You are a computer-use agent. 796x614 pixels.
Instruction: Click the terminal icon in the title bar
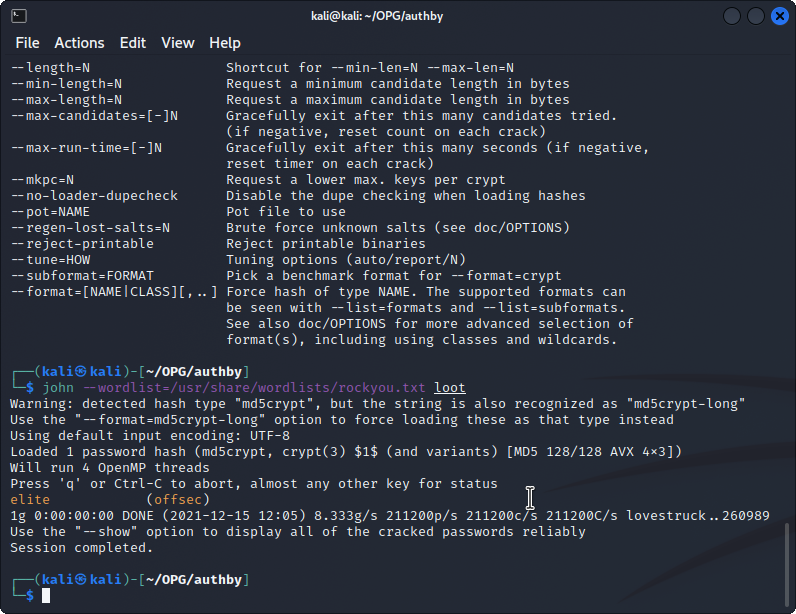tap(19, 16)
